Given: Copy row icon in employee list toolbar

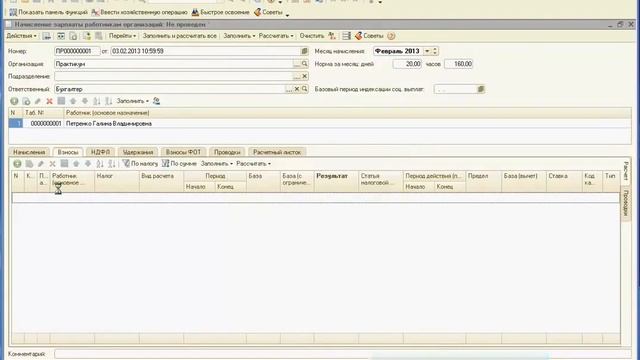Looking at the screenshot, I should (26, 101).
